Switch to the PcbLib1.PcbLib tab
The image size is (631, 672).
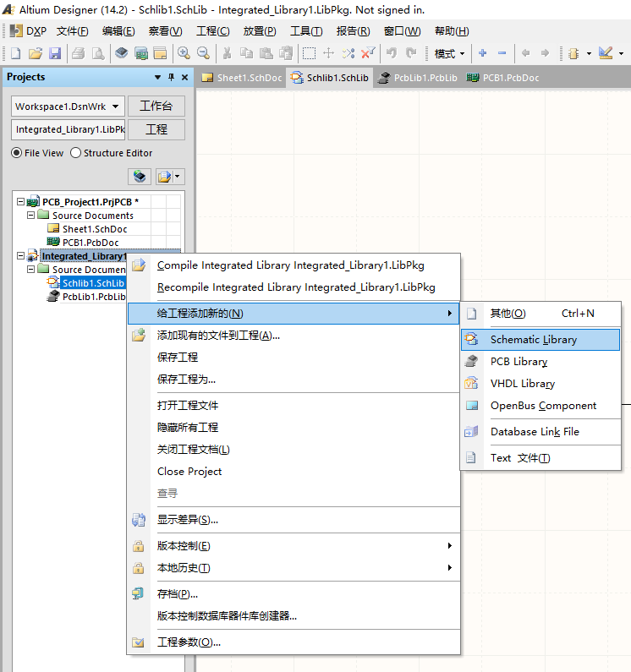point(418,78)
